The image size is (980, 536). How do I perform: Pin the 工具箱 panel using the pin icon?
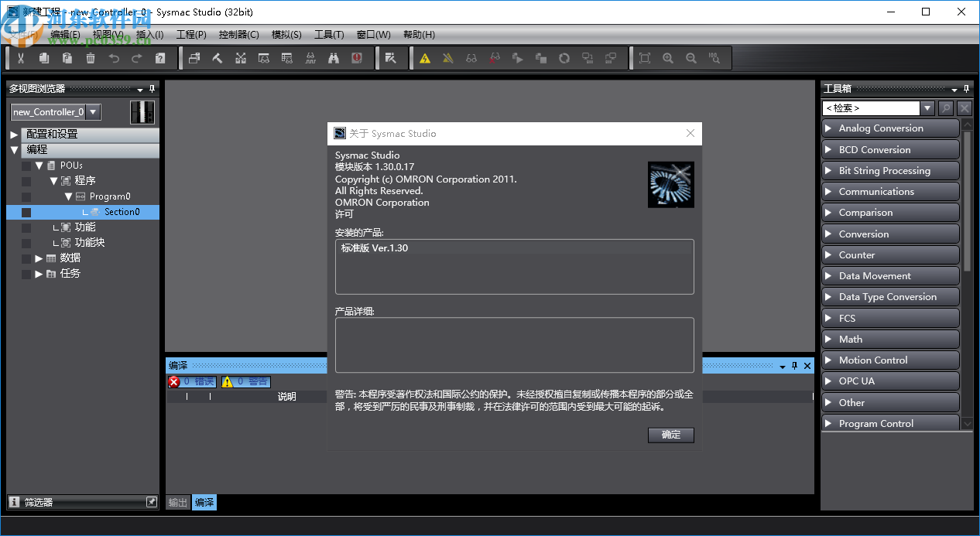pyautogui.click(x=965, y=89)
